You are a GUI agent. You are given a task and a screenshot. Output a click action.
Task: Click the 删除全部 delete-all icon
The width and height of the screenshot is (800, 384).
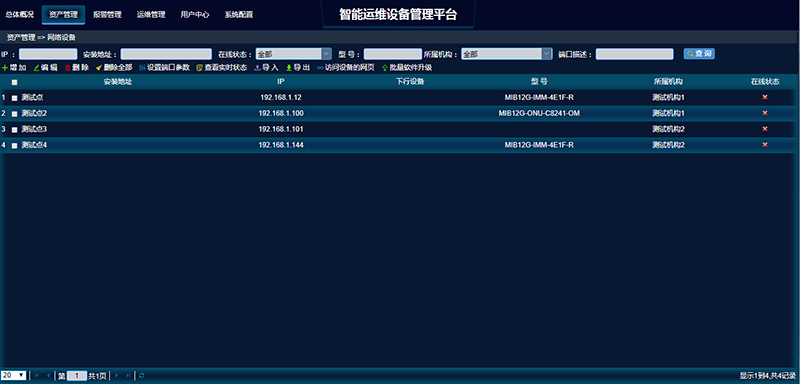point(99,67)
